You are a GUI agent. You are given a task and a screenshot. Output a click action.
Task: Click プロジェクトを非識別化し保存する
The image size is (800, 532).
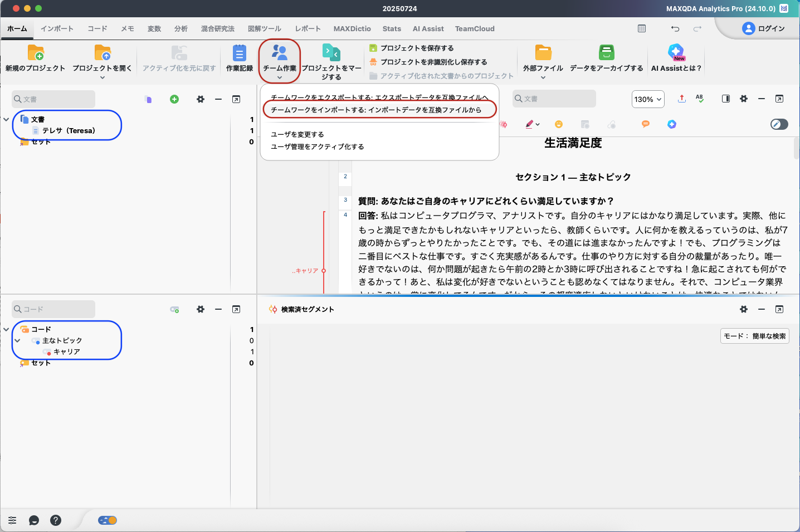428,62
